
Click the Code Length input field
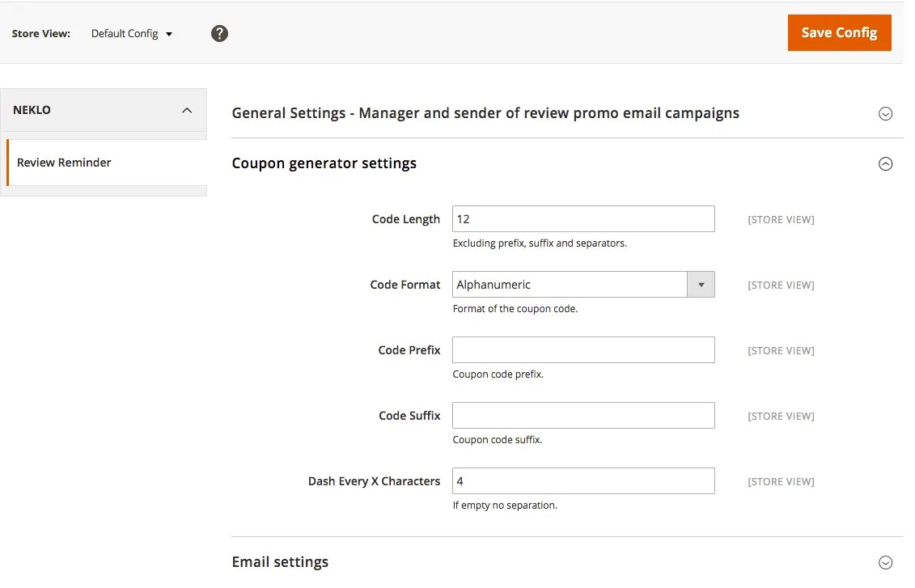pos(583,218)
